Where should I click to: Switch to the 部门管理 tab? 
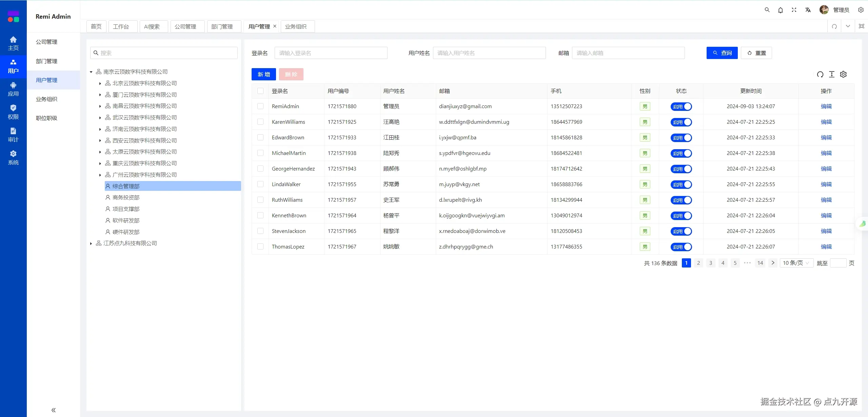pyautogui.click(x=222, y=26)
